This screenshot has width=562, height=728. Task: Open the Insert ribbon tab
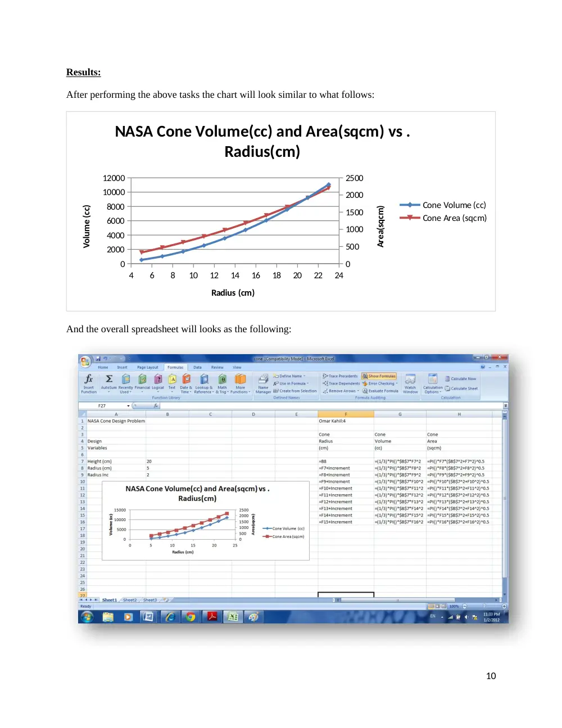pyautogui.click(x=122, y=367)
